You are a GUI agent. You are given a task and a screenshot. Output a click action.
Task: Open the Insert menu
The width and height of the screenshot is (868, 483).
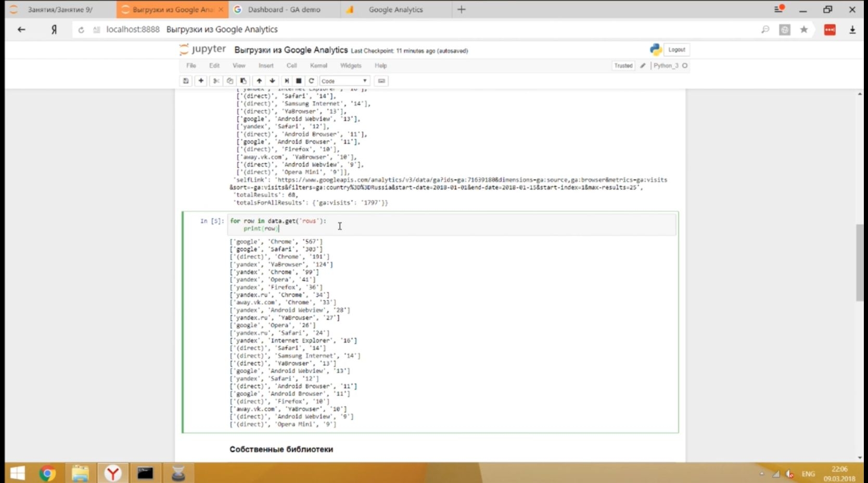click(x=266, y=66)
